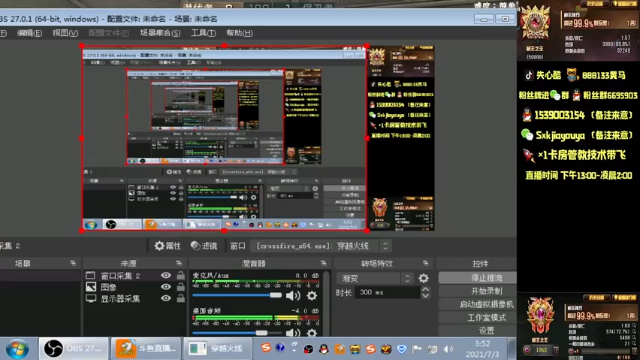
Task: Hide the 窗口采集 2 source eye
Action: [x=166, y=276]
